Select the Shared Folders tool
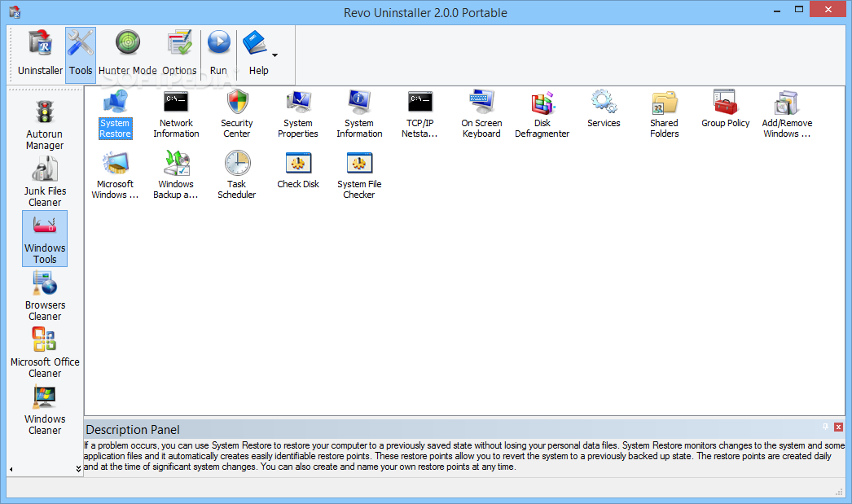852x504 pixels. 665,115
